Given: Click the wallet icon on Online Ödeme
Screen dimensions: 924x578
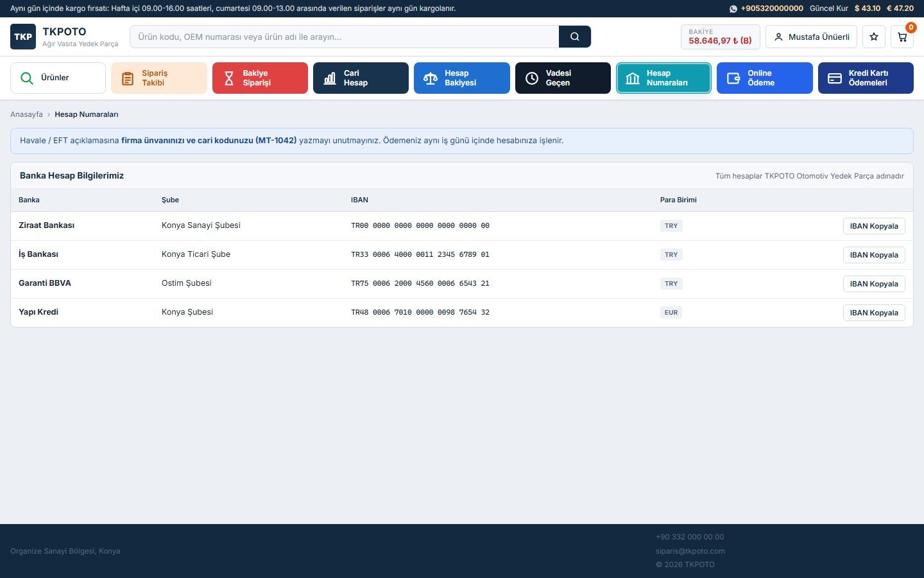Looking at the screenshot, I should pyautogui.click(x=733, y=78).
